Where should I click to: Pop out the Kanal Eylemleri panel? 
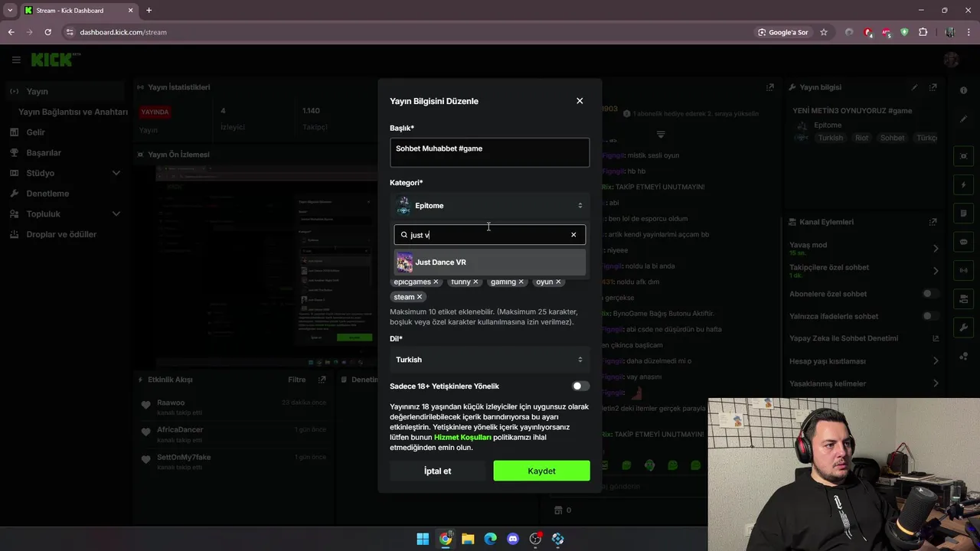(933, 222)
